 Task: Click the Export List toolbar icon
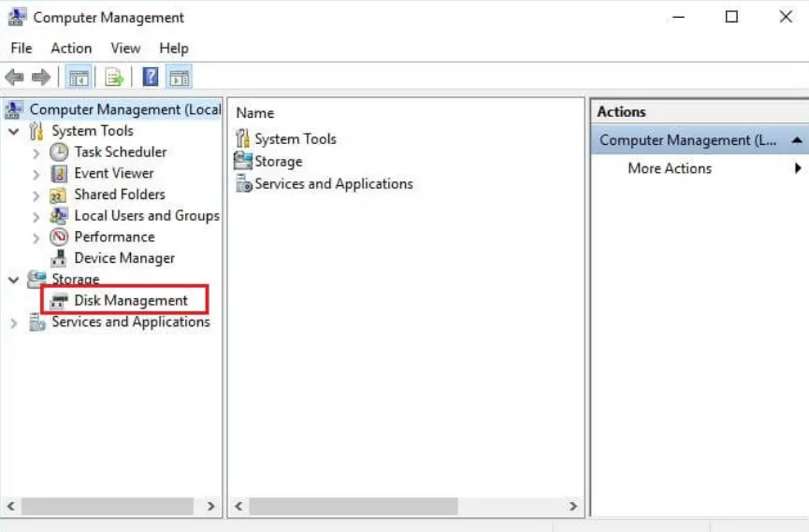114,78
